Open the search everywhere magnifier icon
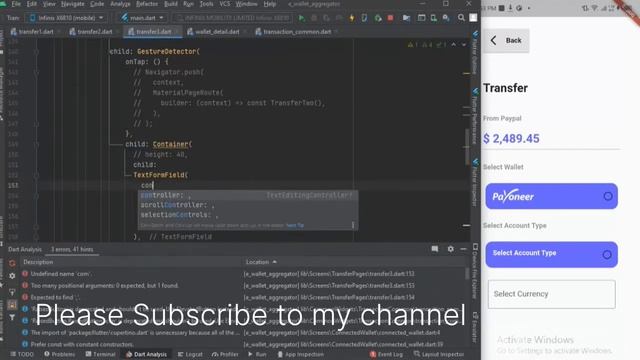640x360 pixels. (461, 18)
